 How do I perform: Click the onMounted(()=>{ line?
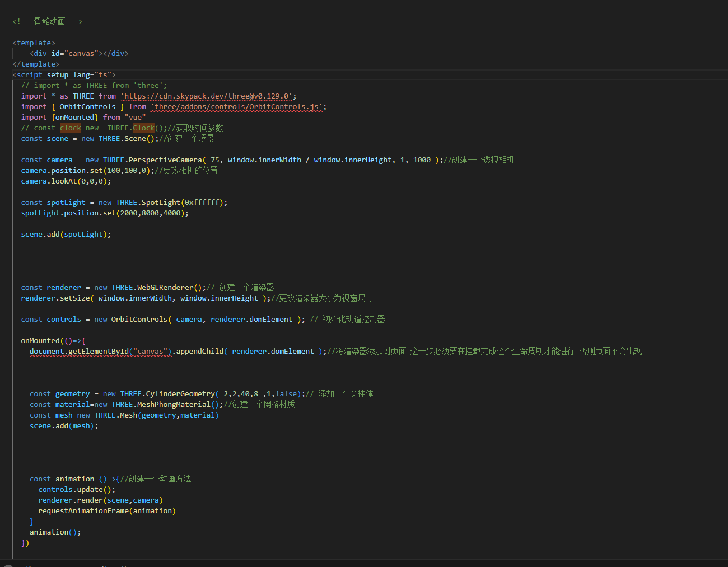tap(53, 341)
